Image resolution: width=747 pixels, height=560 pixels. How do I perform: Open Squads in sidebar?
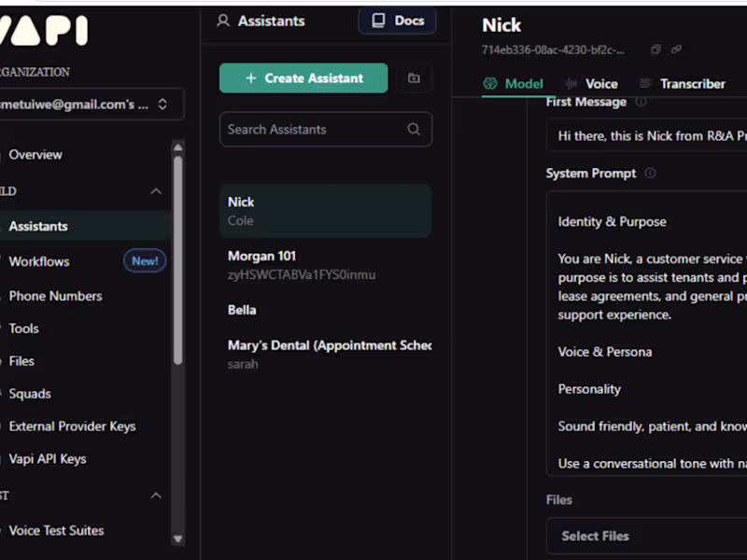pos(30,394)
